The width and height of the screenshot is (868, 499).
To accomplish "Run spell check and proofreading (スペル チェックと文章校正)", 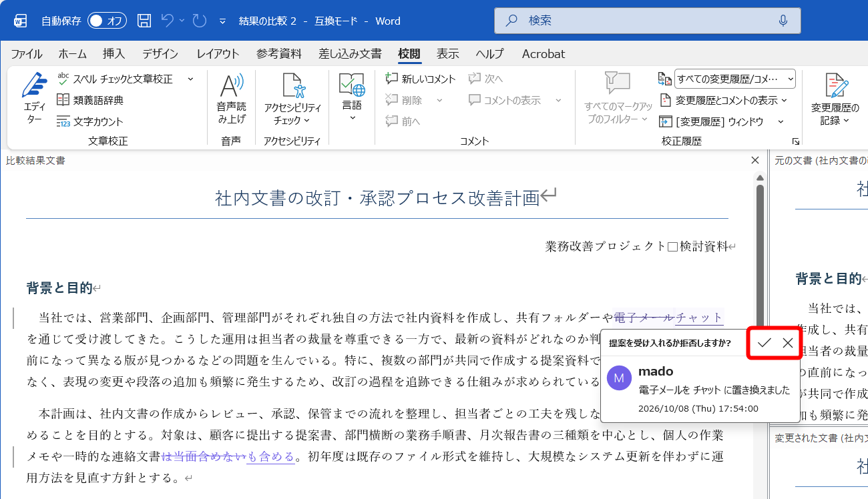I will (115, 79).
